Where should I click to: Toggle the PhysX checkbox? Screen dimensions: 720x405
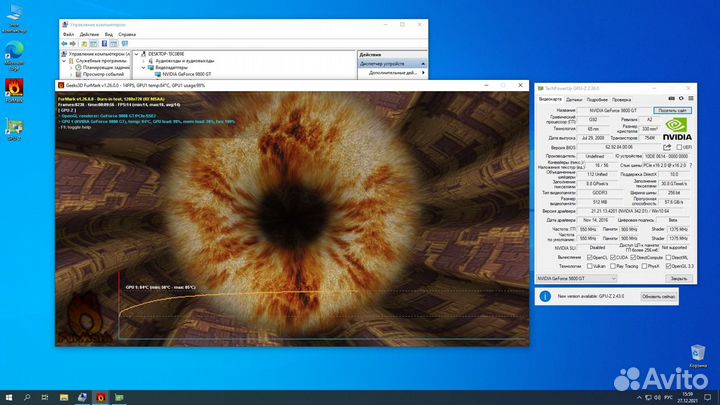644,266
